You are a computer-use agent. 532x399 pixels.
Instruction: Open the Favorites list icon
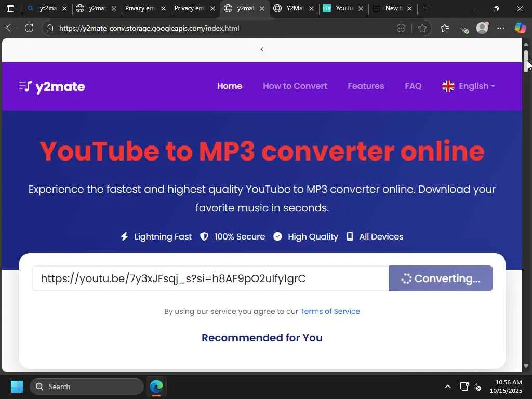445,28
